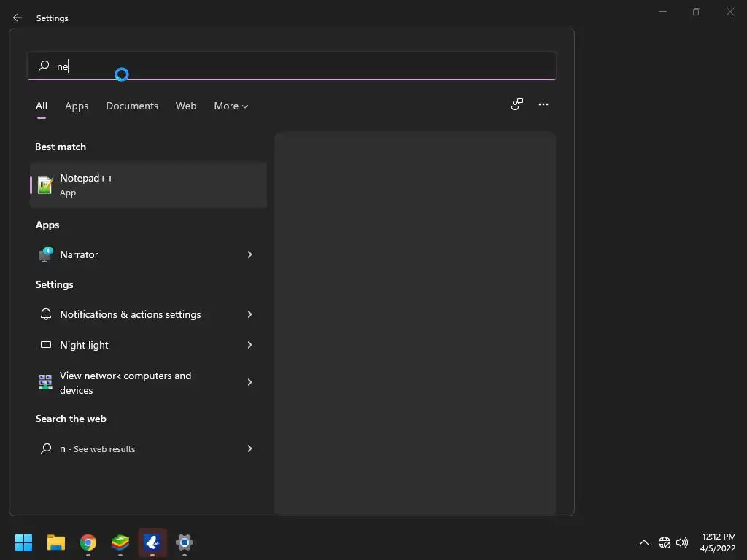Click the bell icon beside Notifications settings
Screen dimensions: 747x560
click(x=46, y=314)
